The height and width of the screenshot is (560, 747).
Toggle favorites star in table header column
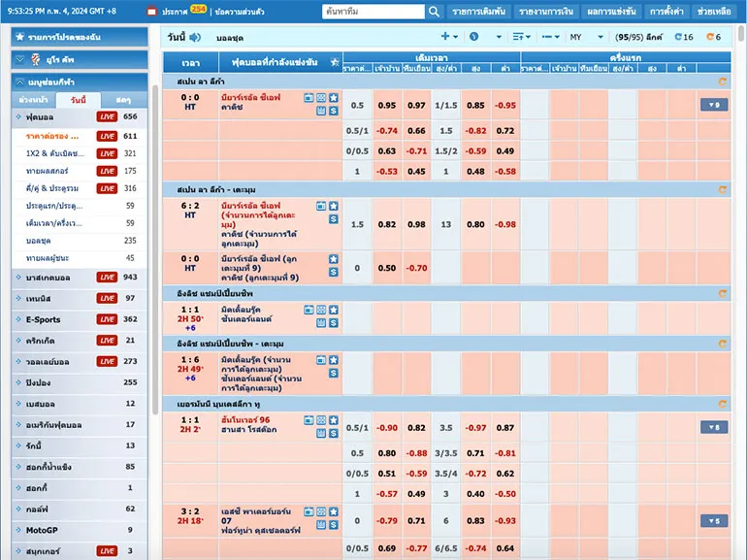pos(335,62)
